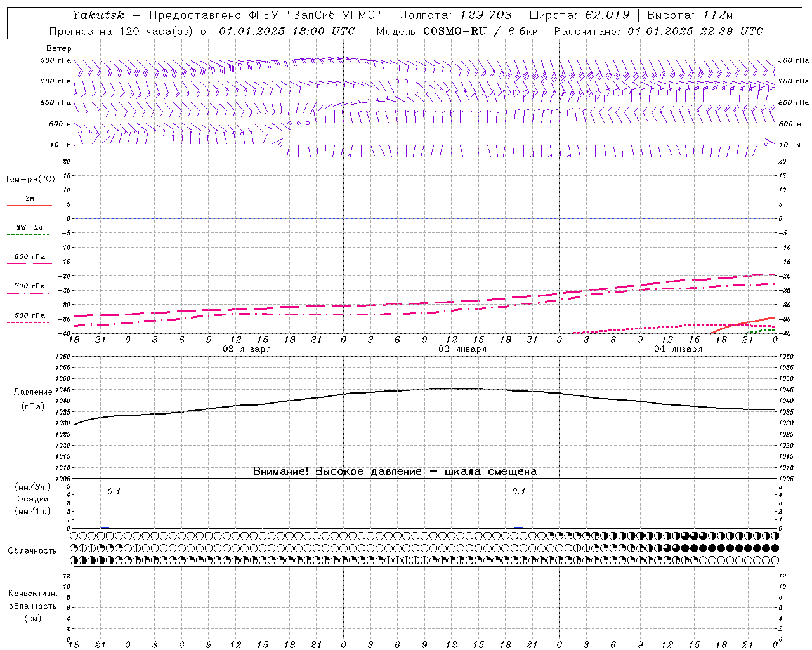Click the Yakutsk station title
Viewport: 812px width, 650px height.
tap(98, 15)
